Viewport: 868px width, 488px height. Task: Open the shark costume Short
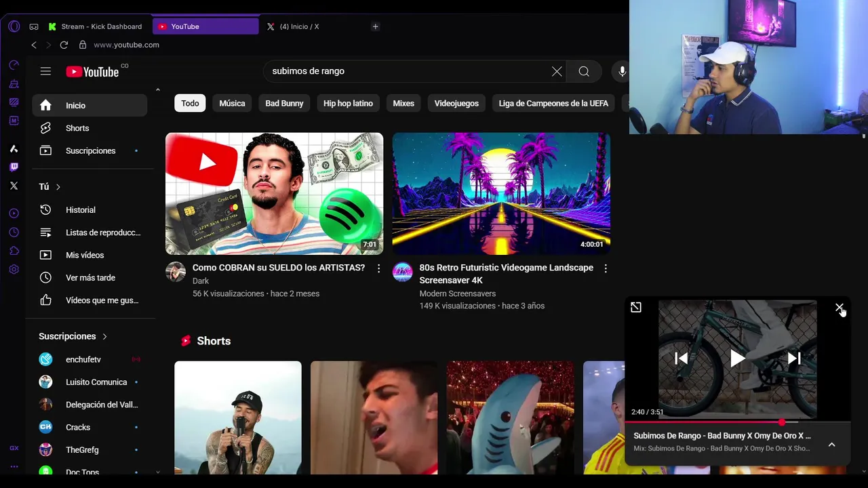tap(511, 418)
